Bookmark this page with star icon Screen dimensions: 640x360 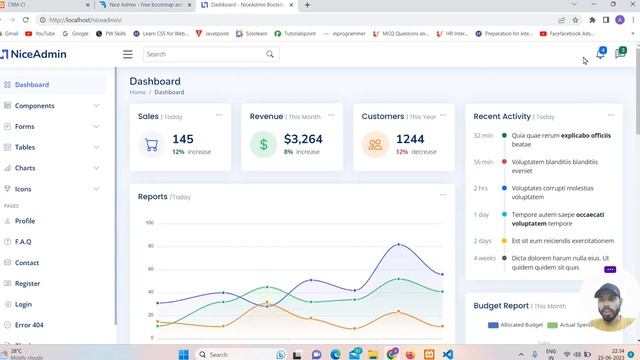[576, 20]
